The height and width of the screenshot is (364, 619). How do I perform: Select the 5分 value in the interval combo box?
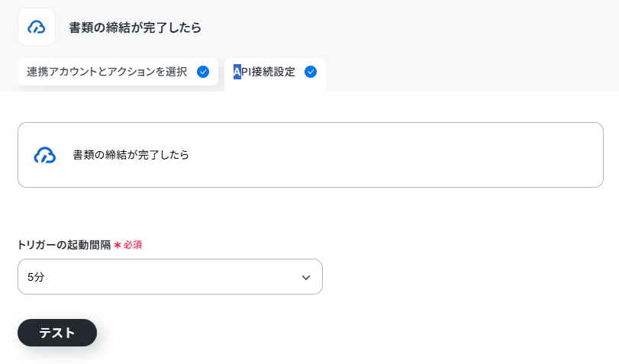36,277
